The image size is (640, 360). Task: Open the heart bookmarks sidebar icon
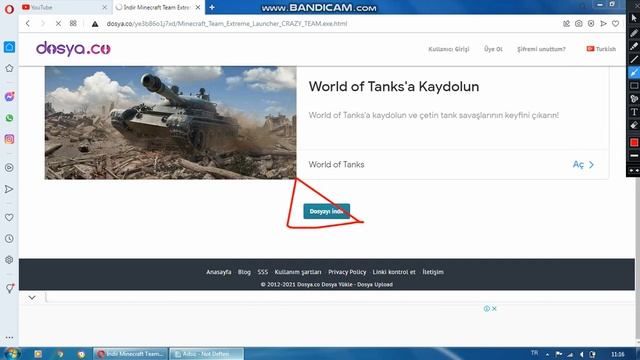(x=9, y=218)
